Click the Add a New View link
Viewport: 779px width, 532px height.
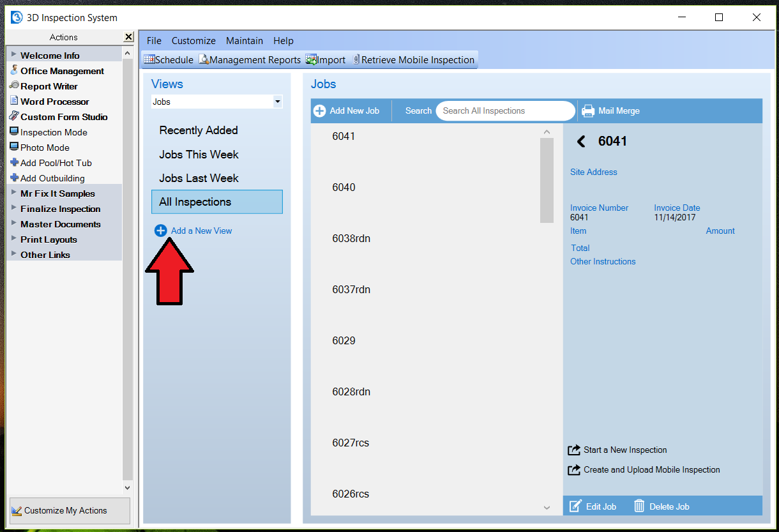[202, 231]
